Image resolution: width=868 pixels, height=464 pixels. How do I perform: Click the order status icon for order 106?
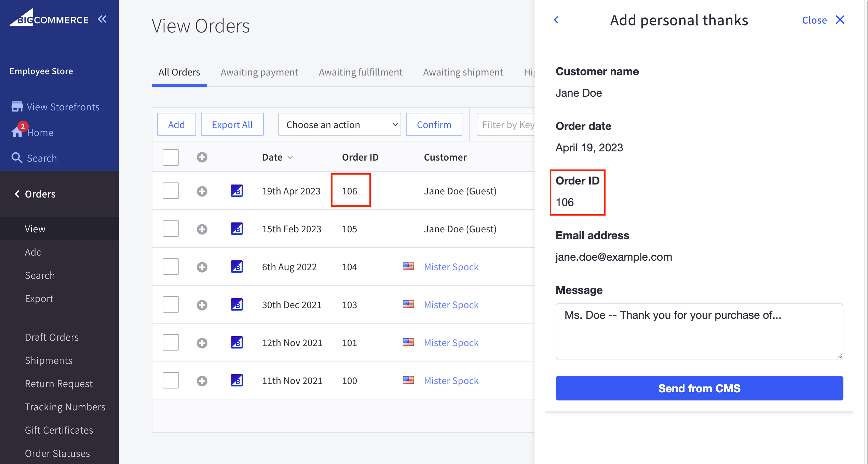[236, 191]
